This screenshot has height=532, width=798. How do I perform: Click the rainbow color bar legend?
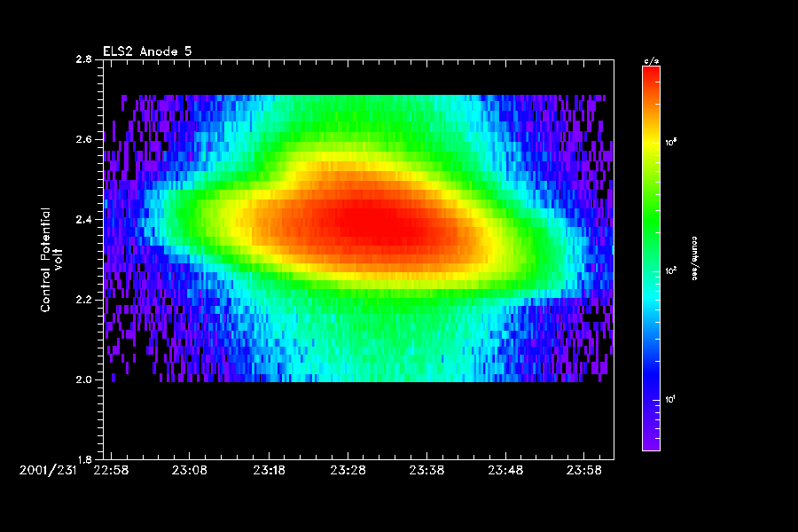coord(651,258)
